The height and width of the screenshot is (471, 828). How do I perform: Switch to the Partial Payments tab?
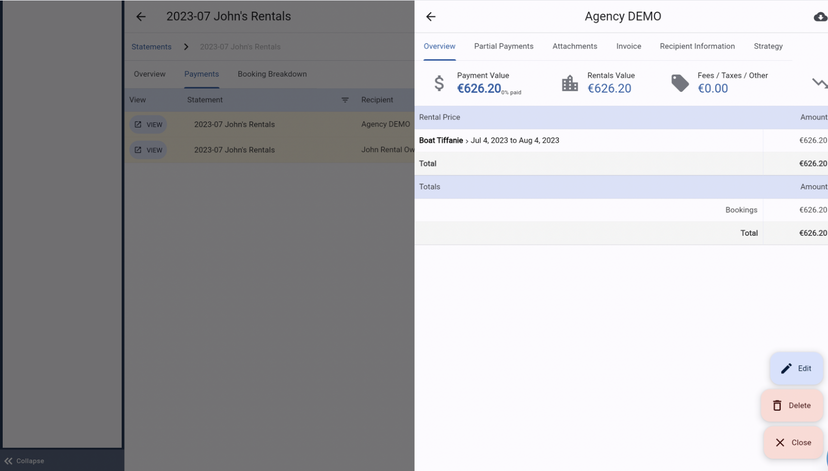click(x=503, y=46)
